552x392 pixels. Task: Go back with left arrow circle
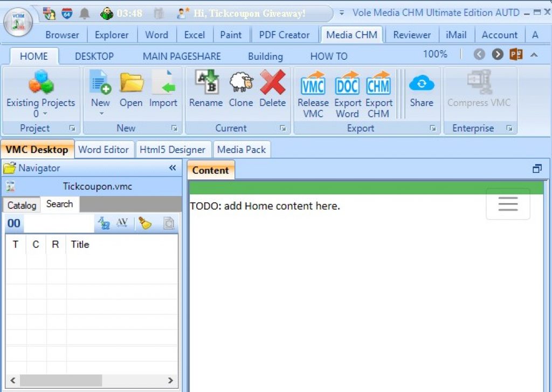point(479,54)
